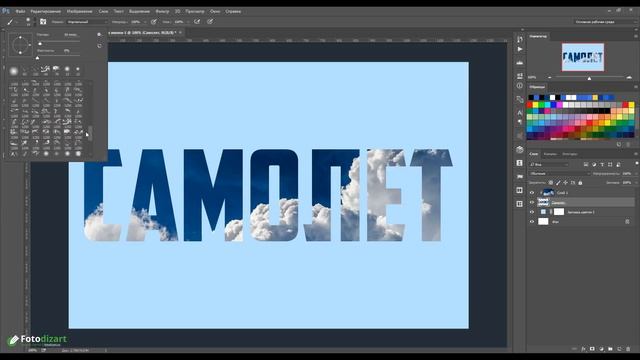Lock transparent pixels button
Viewport: 640px width, 360px height.
551,183
